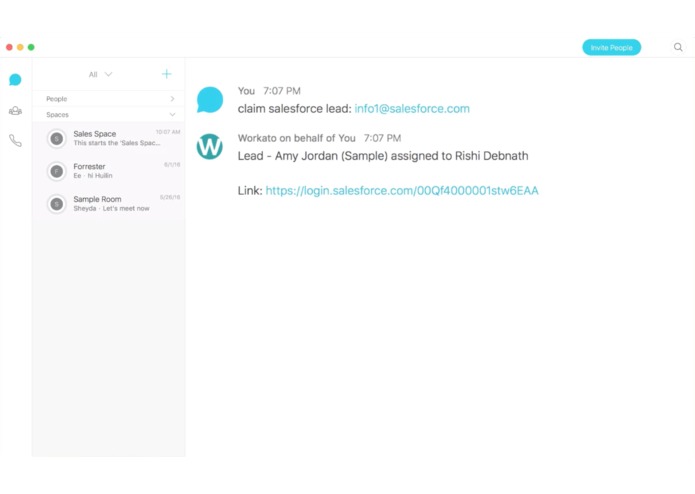The image size is (695, 494).
Task: Click the Forrester avatar icon
Action: point(57,171)
